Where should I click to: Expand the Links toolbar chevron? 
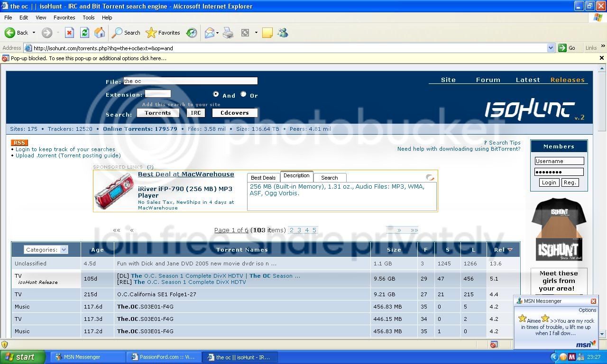(603, 46)
